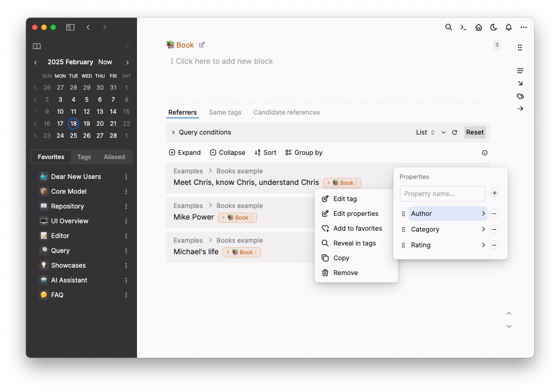This screenshot has height=392, width=560.
Task: Open options for Dear New Users favorite
Action: (x=126, y=177)
